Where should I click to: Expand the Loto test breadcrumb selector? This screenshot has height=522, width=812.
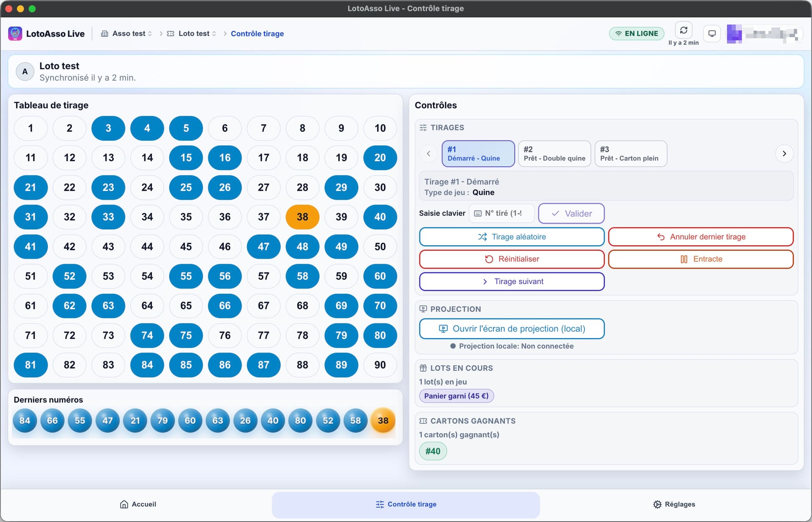[x=192, y=33]
